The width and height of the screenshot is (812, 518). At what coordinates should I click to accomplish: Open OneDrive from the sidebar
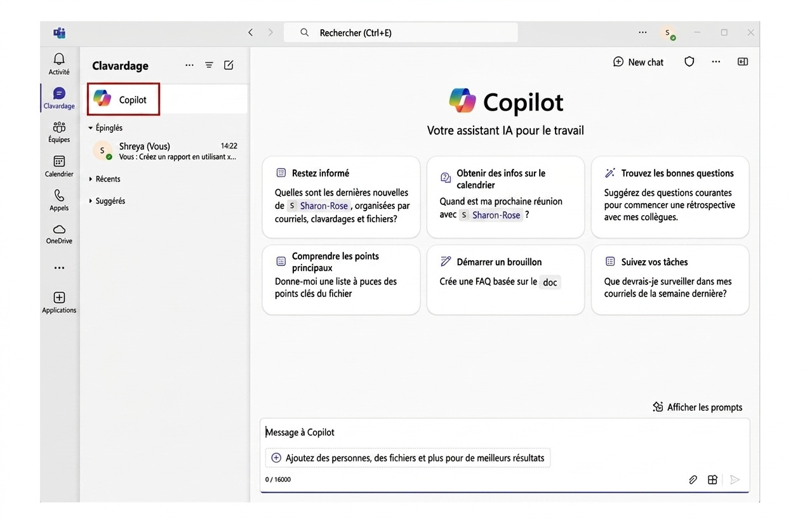point(59,234)
